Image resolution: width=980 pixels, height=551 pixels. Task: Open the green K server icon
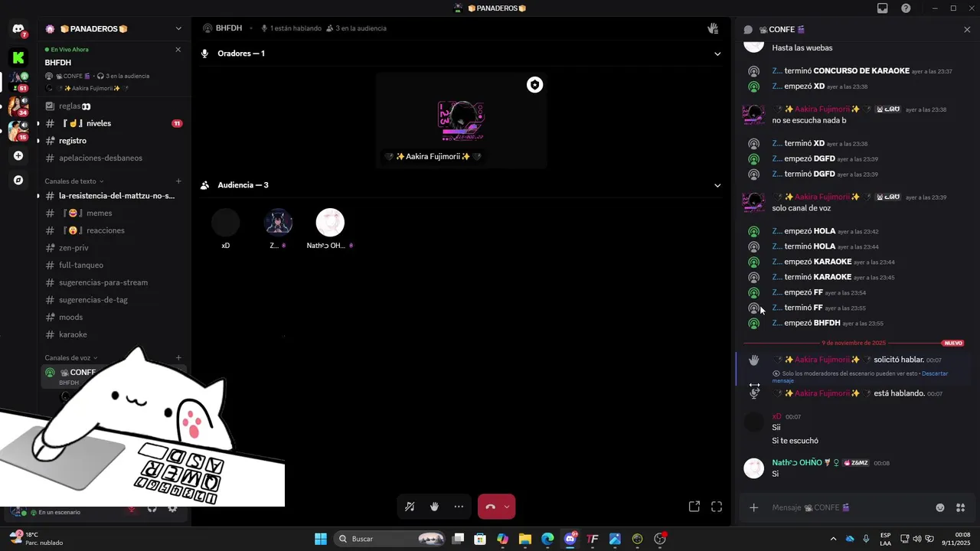tap(18, 57)
